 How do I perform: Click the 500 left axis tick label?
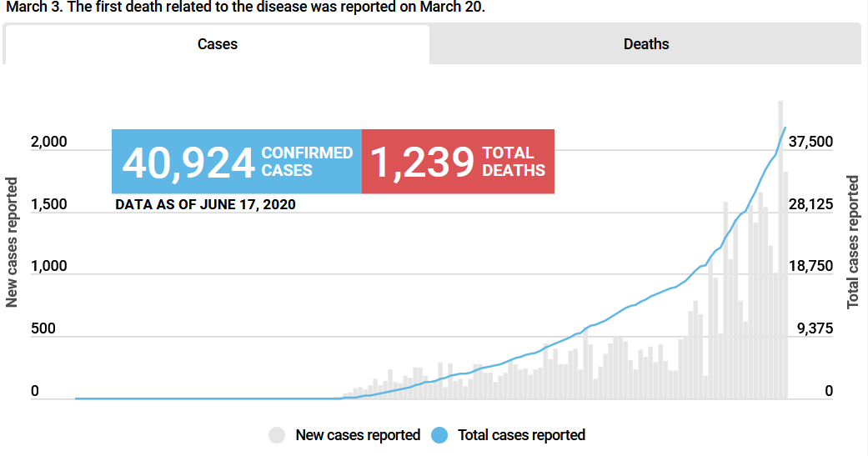click(43, 329)
